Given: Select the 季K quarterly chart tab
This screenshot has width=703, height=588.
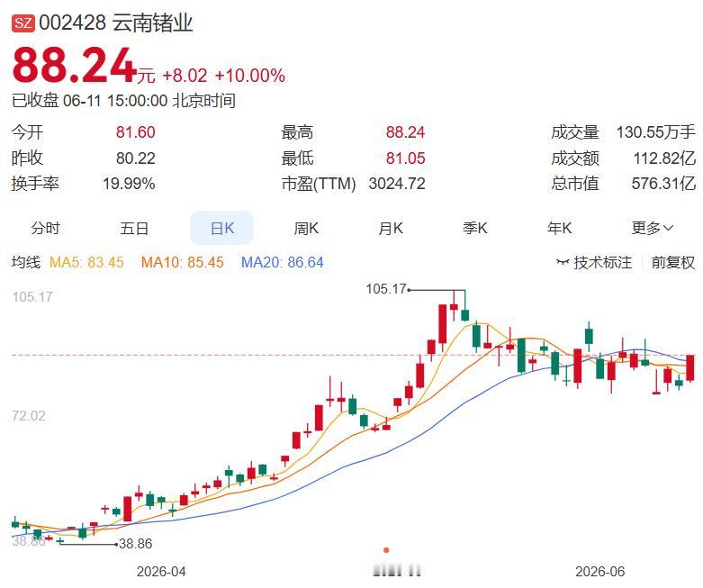Looking at the screenshot, I should [474, 228].
